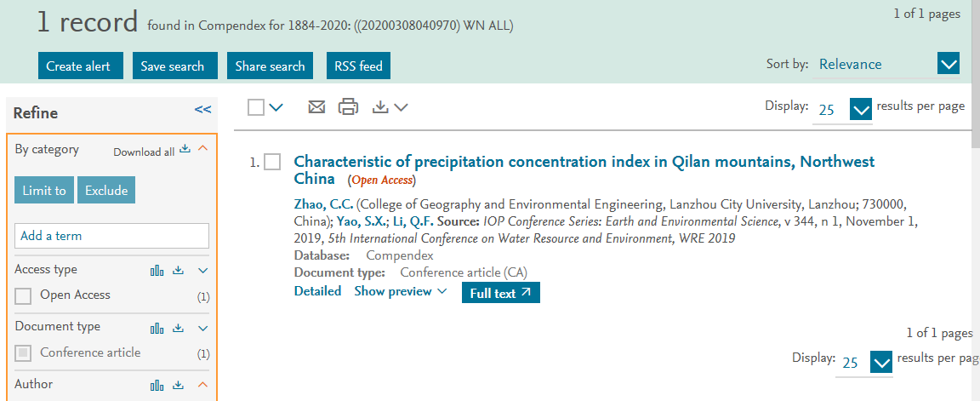This screenshot has width=980, height=401.
Task: Select the checkbox for record 1
Action: pos(272,162)
